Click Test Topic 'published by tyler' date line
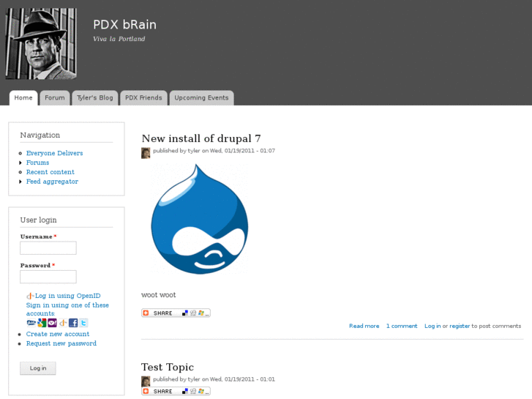 coord(214,379)
